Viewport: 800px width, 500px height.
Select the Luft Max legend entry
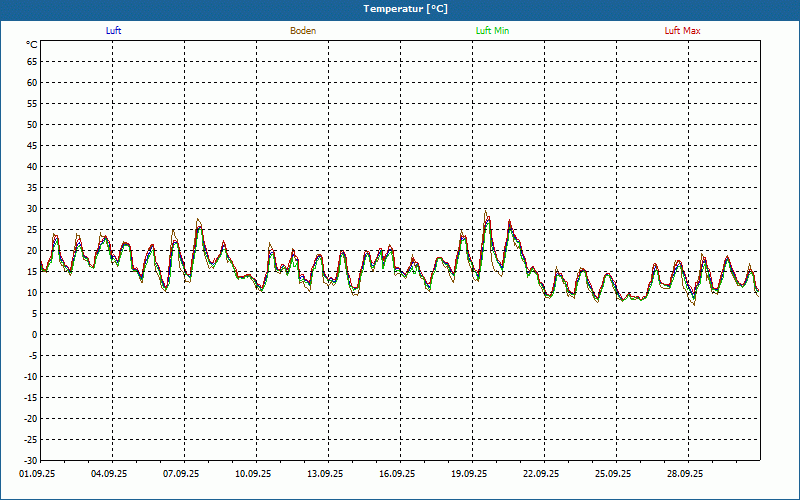(683, 31)
